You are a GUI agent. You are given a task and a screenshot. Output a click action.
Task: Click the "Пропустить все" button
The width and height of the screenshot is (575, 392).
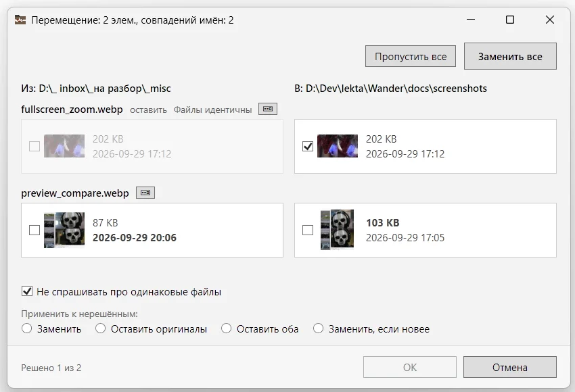tap(411, 56)
